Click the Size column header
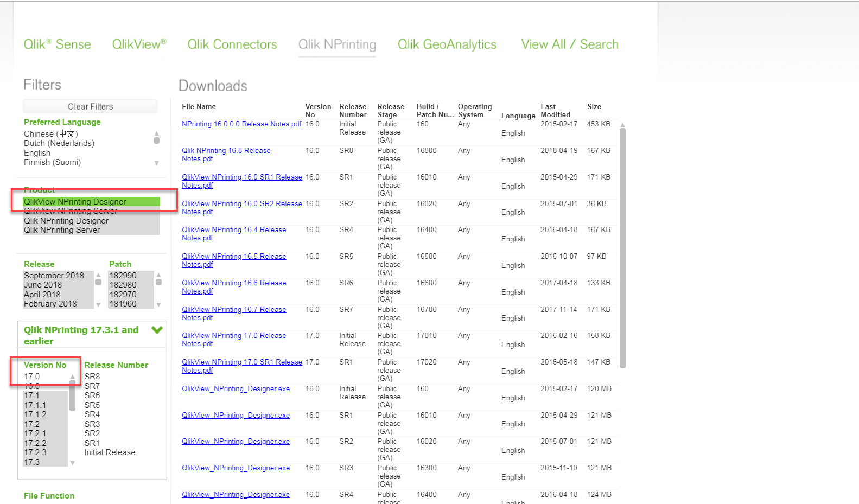Viewport: 859px width, 504px height. pyautogui.click(x=594, y=107)
